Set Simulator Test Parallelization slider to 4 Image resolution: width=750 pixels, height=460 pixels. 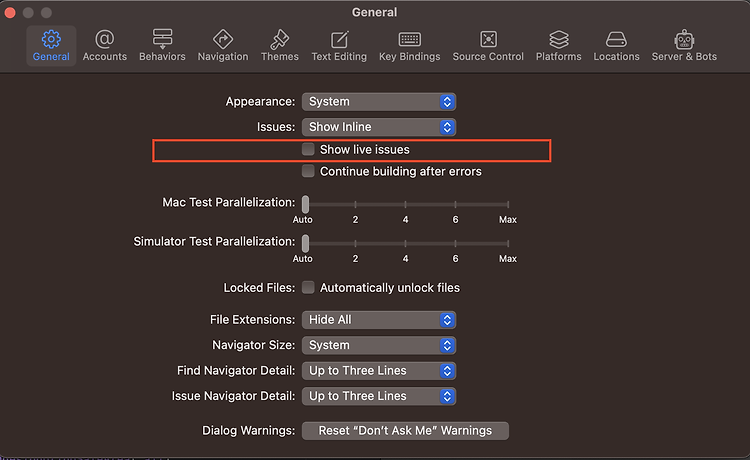(405, 243)
